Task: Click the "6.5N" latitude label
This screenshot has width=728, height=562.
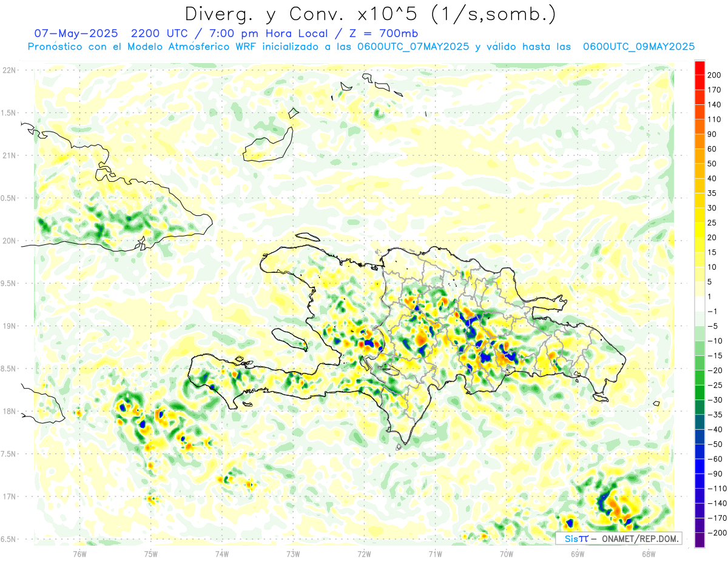Action: (x=9, y=539)
